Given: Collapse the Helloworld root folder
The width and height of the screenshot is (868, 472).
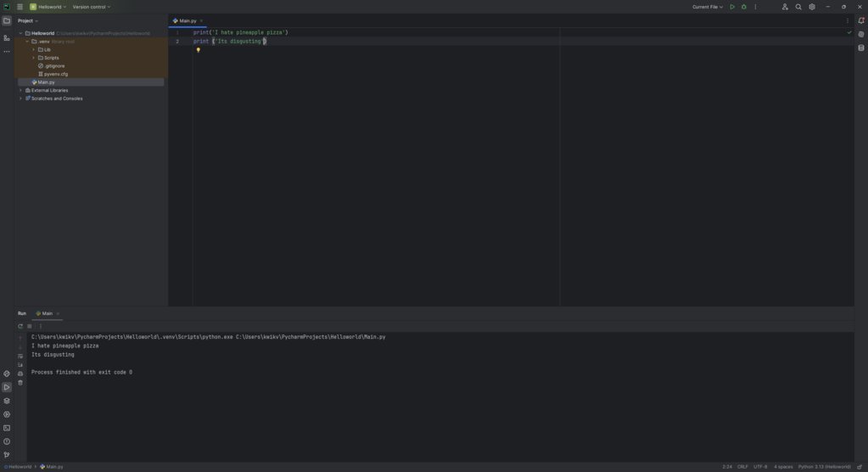Looking at the screenshot, I should (x=21, y=33).
